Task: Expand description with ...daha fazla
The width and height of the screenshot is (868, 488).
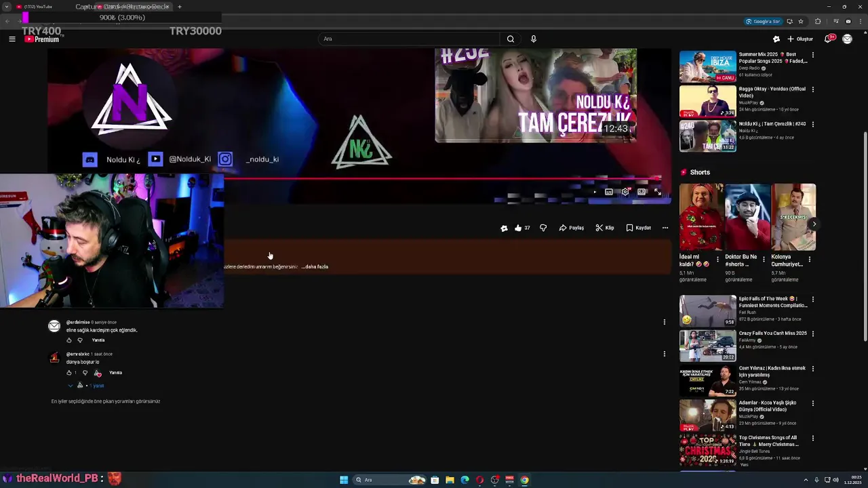Action: 315,266
